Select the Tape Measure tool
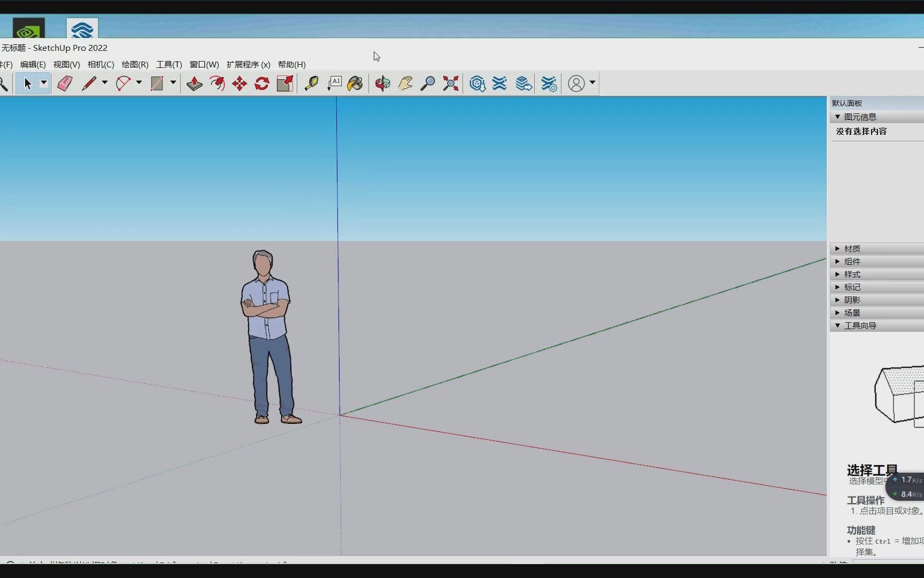The image size is (924, 578). (312, 83)
